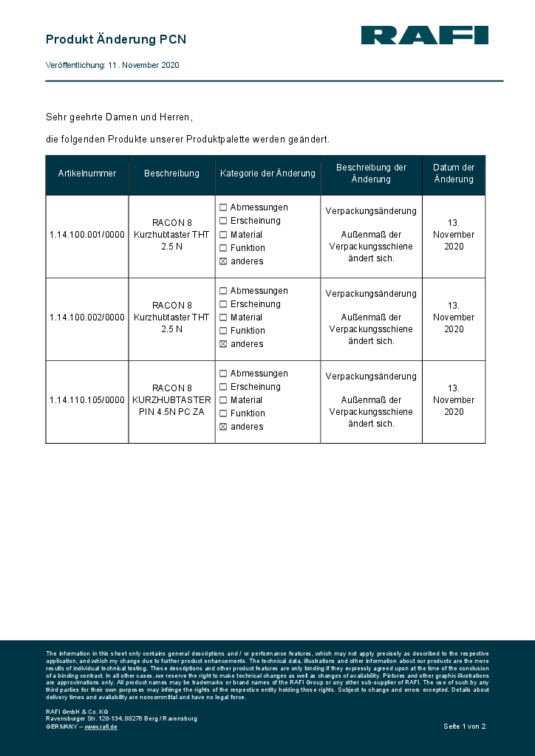This screenshot has height=756, width=535.
Task: Click the Seite 1 von 2 indicator
Action: click(x=464, y=727)
